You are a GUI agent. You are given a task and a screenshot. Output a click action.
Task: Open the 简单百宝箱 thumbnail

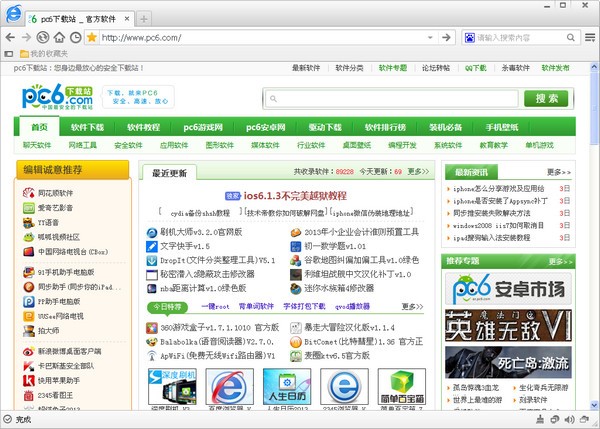402,387
